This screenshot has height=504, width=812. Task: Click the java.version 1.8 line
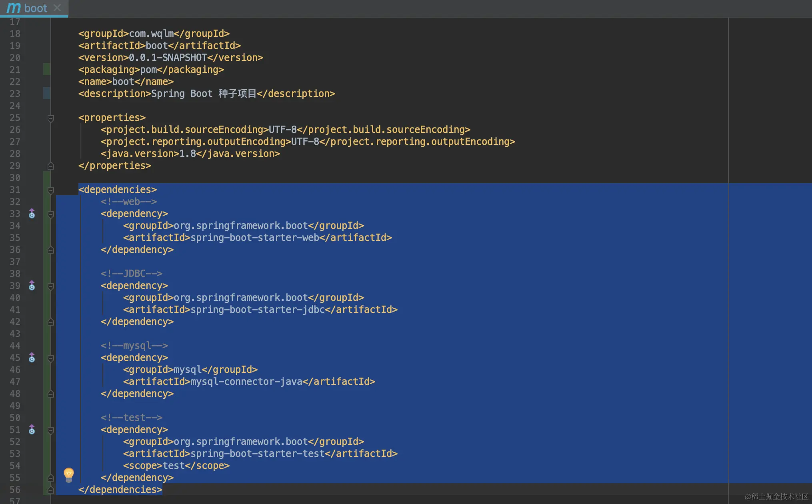coord(190,154)
